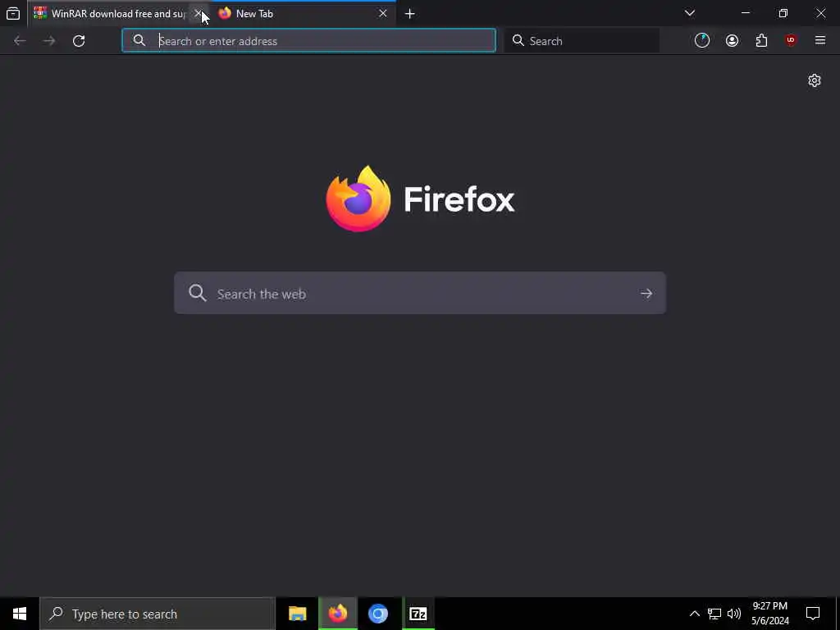Click the Firefox logo on the page
This screenshot has width=840, height=630.
click(x=420, y=199)
